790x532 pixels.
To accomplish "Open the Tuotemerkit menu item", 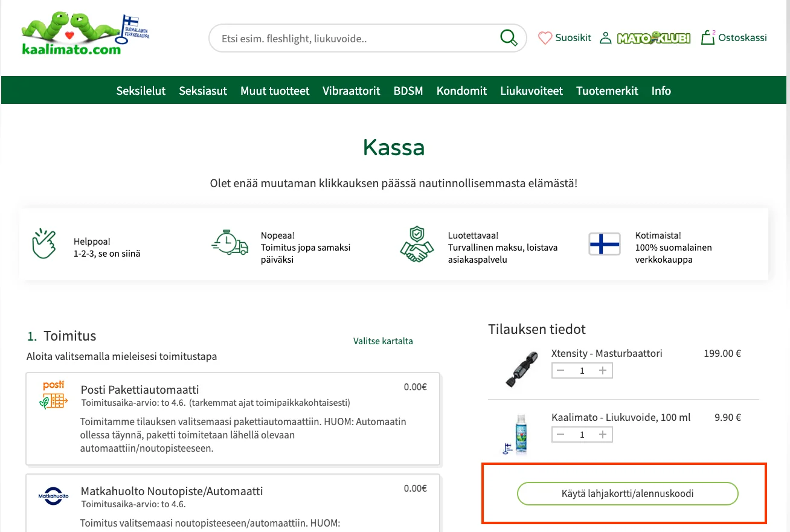I will click(x=607, y=91).
